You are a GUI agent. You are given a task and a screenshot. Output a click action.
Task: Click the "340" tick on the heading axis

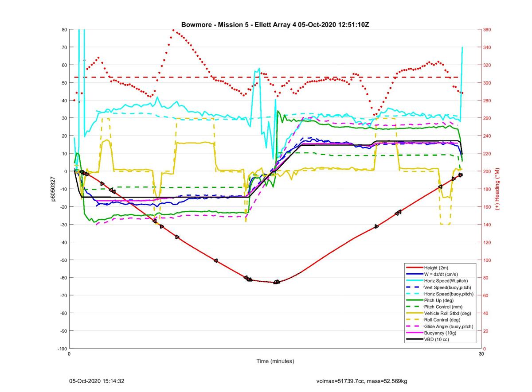click(487, 47)
